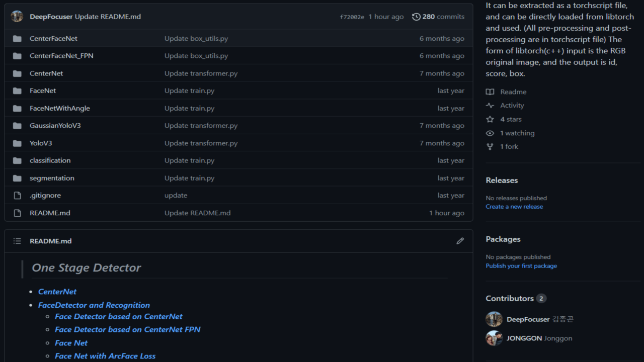
Task: Click the FaceNetWithAngle folder icon
Action: click(17, 108)
